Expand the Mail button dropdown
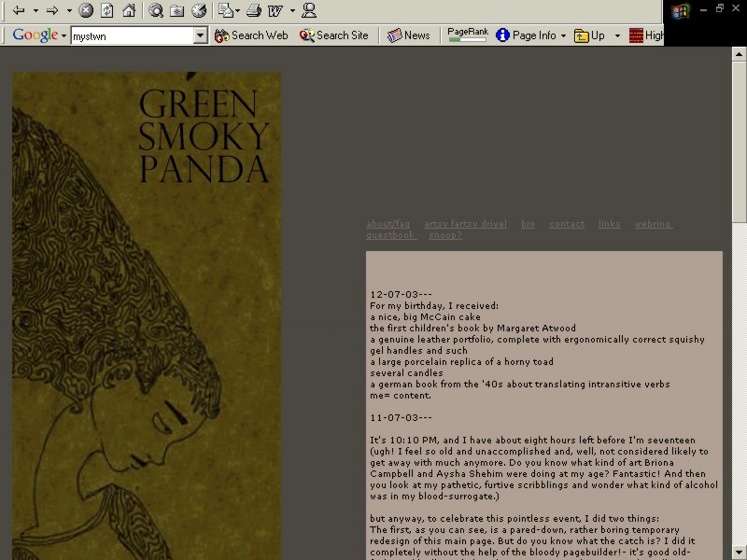The height and width of the screenshot is (560, 747). tap(238, 10)
